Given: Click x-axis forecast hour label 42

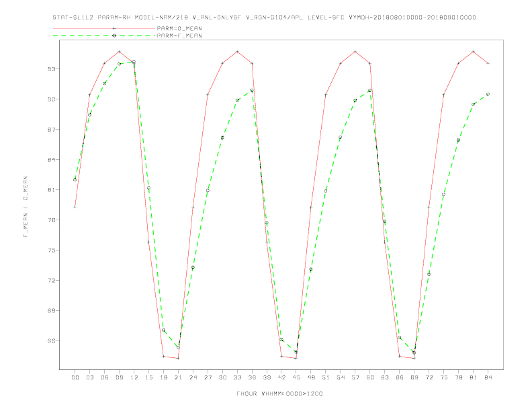Looking at the screenshot, I should pos(281,377).
